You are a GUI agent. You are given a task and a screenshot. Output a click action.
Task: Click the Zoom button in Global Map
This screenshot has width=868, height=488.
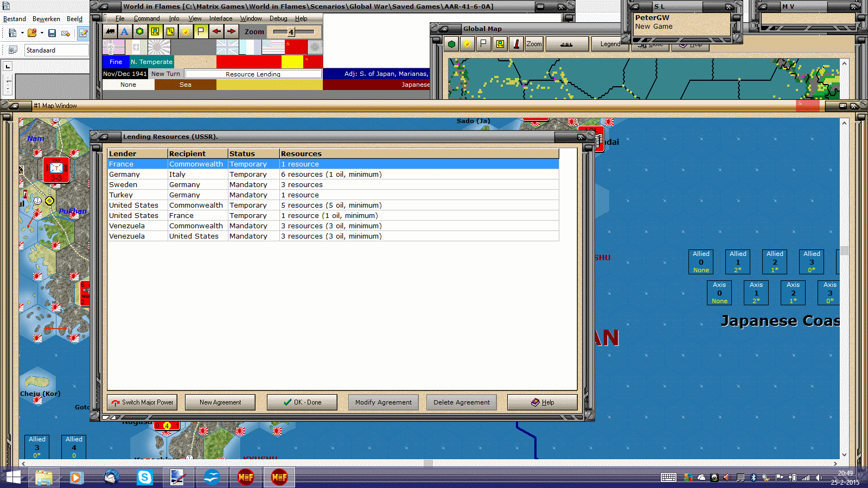tap(534, 44)
